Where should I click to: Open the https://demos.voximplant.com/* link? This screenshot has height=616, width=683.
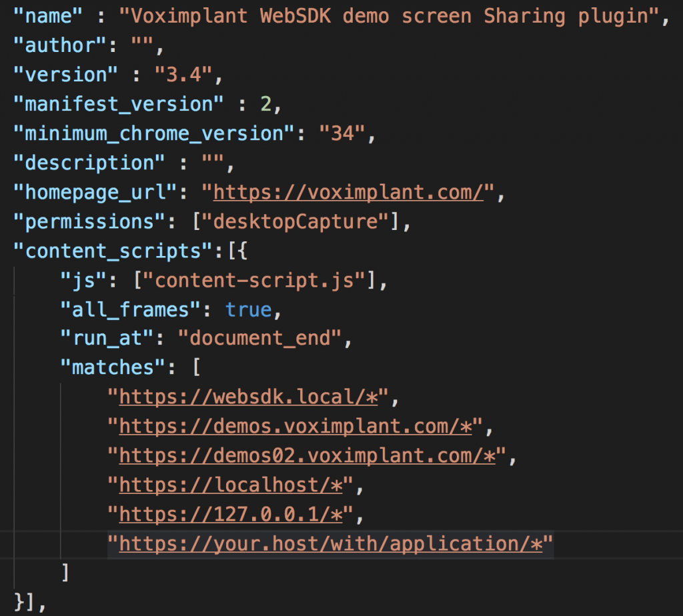click(x=295, y=426)
